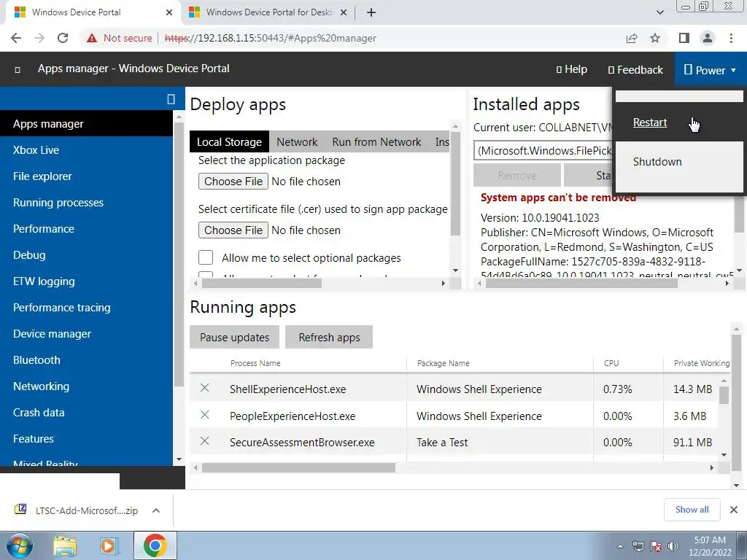Screen dimensions: 747x560
Task: Open the Feedback link
Action: pos(635,70)
